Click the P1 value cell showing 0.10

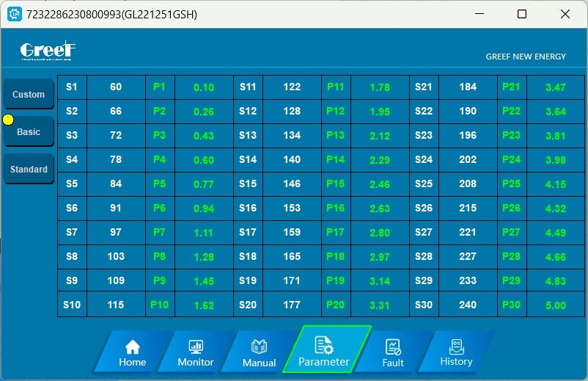click(204, 87)
